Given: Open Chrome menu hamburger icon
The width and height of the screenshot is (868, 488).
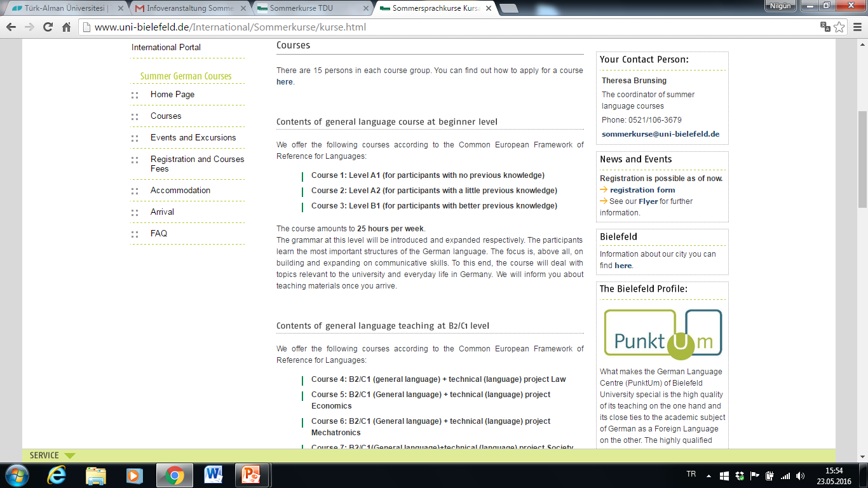Looking at the screenshot, I should [x=857, y=27].
